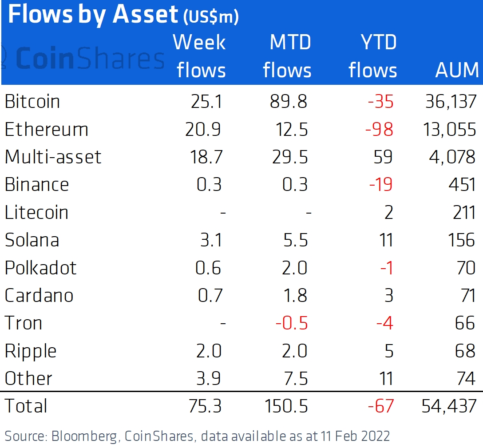Select the Bitcoin row label
The image size is (483, 448).
tap(32, 102)
